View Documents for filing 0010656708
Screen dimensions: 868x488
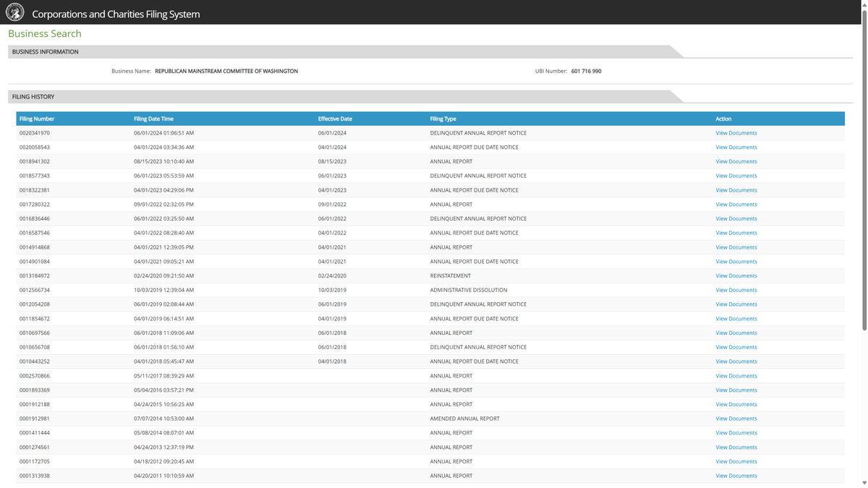[x=736, y=347]
